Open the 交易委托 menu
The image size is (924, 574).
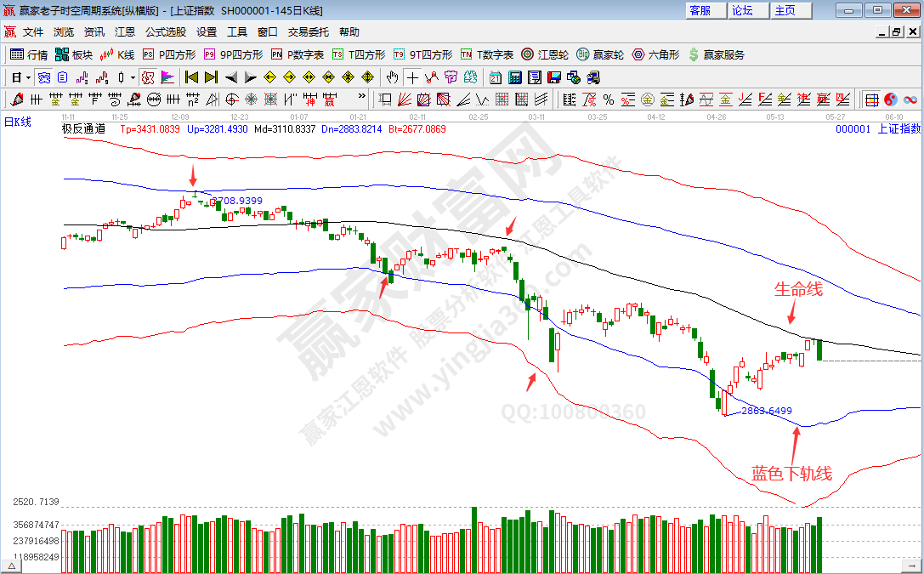(308, 31)
